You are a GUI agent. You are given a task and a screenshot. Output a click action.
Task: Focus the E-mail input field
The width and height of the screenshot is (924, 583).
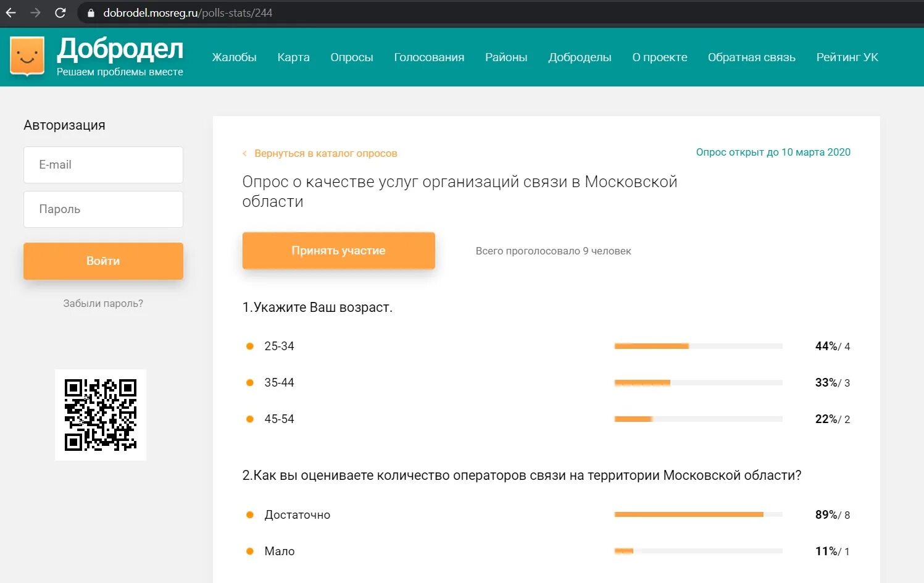click(x=103, y=165)
